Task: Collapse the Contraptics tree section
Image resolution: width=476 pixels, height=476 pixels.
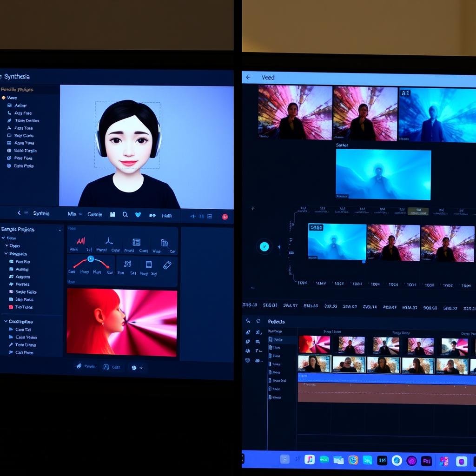Action: click(6, 321)
